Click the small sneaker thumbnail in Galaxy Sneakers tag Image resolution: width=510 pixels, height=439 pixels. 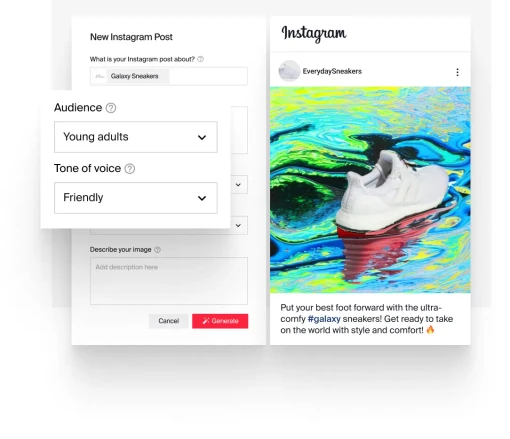[x=99, y=76]
